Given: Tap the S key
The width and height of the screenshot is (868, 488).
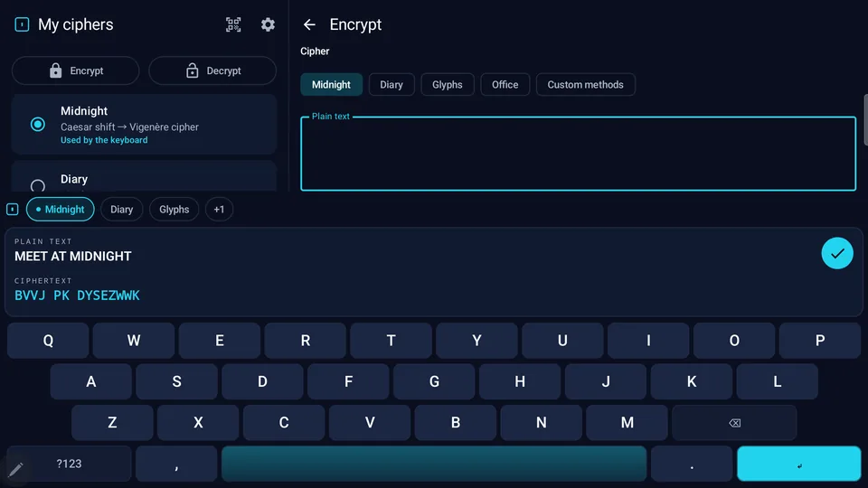Looking at the screenshot, I should (176, 381).
